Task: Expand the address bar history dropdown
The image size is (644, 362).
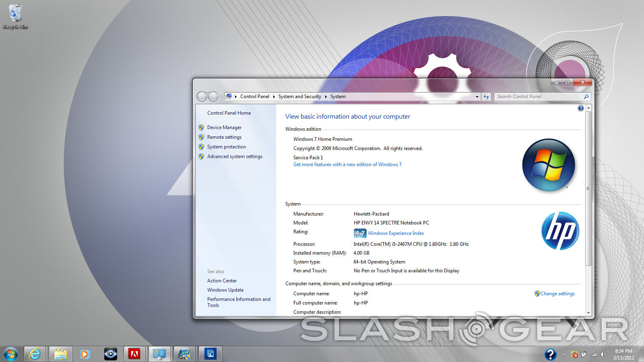Action: tap(477, 97)
